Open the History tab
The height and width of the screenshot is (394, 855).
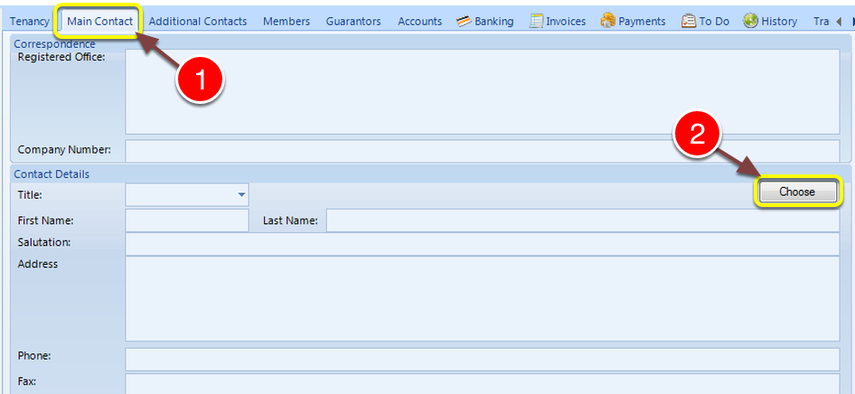770,21
